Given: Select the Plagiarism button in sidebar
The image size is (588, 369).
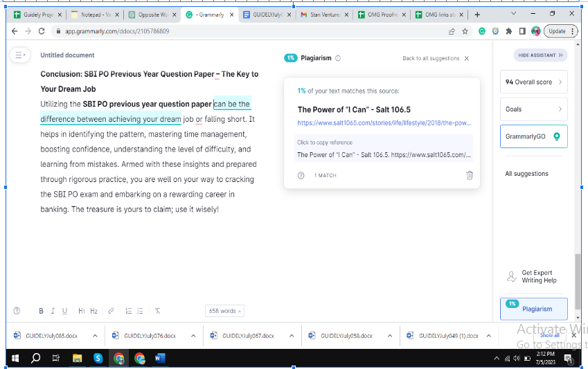Looking at the screenshot, I should pos(533,309).
